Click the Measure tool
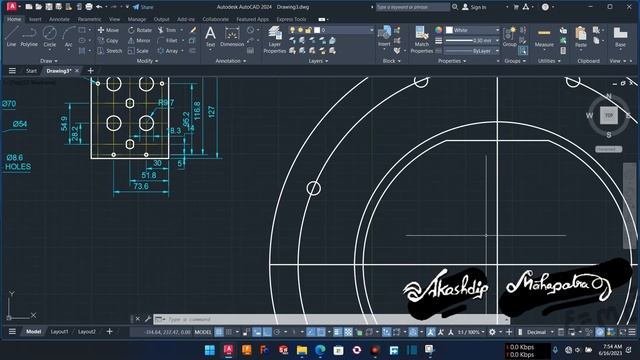 click(x=544, y=37)
